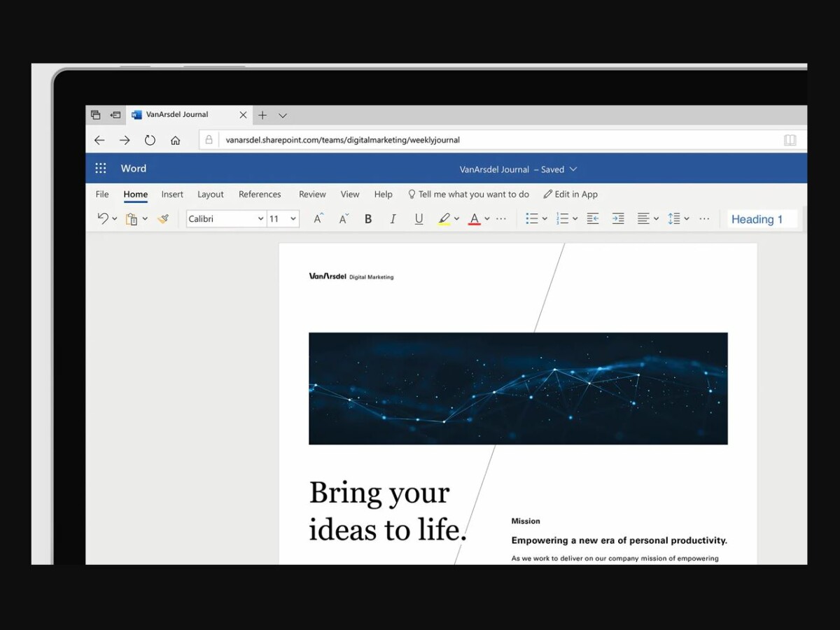The image size is (840, 630).
Task: Click the highlighter pen icon
Action: point(444,219)
